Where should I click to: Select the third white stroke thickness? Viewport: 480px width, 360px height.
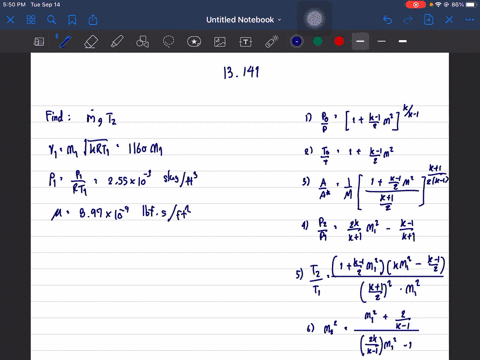pyautogui.click(x=403, y=41)
